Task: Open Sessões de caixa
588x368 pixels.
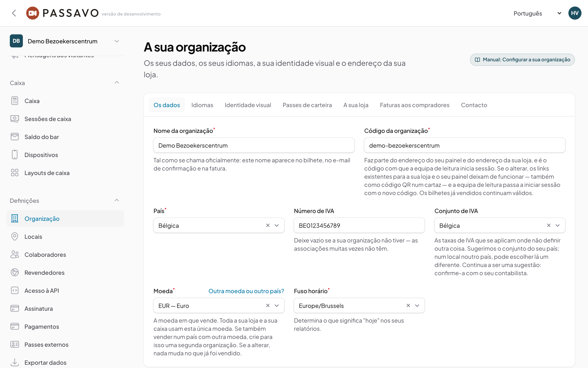Action: coord(65,119)
